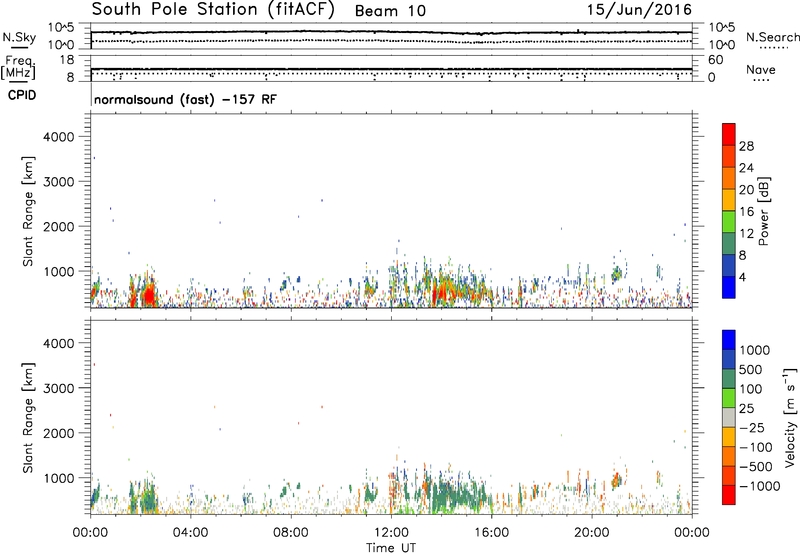Click the "Velocity [m s-1]" colorbar title
The height and width of the screenshot is (554, 800).
tap(790, 417)
